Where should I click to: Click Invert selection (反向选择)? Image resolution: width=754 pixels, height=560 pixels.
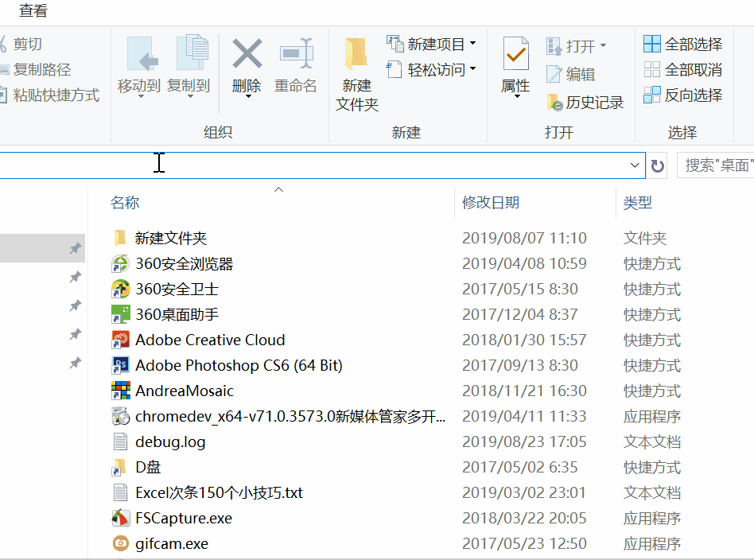pyautogui.click(x=683, y=95)
